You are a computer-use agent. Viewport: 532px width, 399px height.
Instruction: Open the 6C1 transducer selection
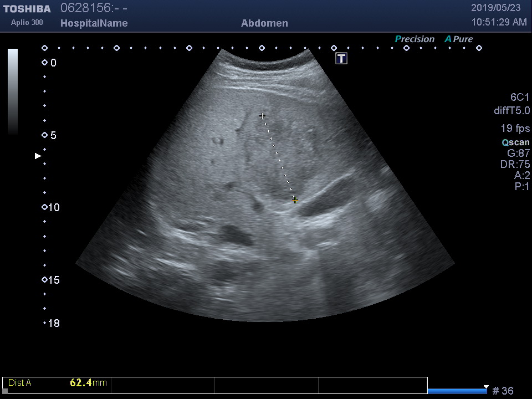[x=520, y=98]
